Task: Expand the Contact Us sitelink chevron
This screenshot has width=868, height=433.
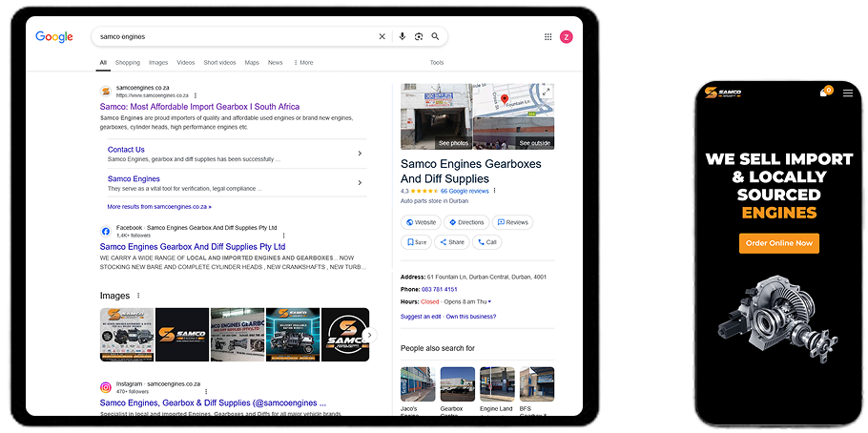Action: 360,154
